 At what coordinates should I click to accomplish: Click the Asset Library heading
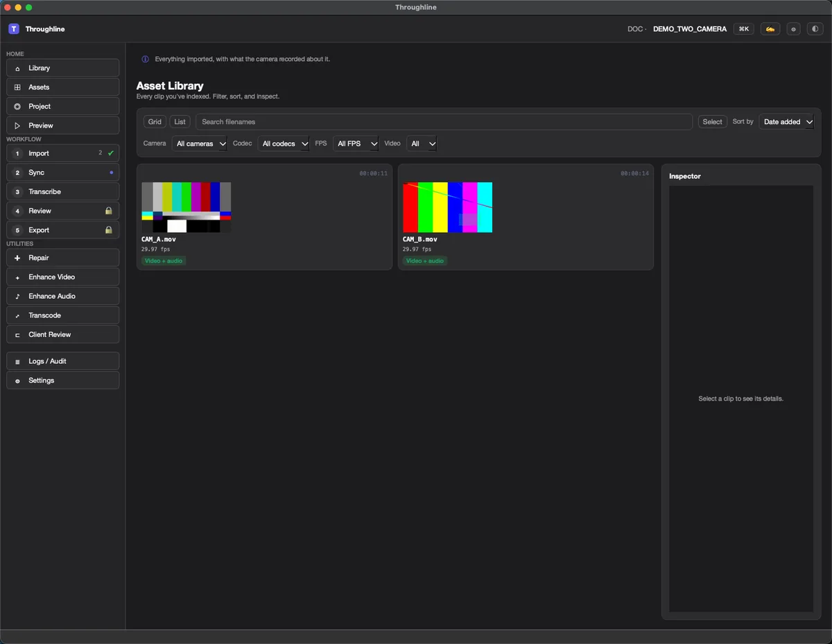tap(170, 86)
